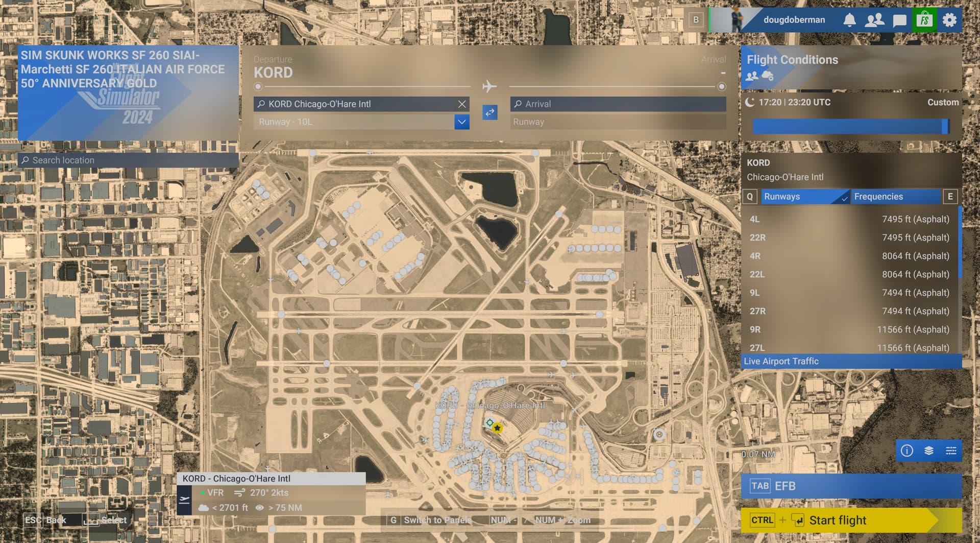Open the map filters icon
This screenshot has width=980, height=543.
(x=951, y=451)
